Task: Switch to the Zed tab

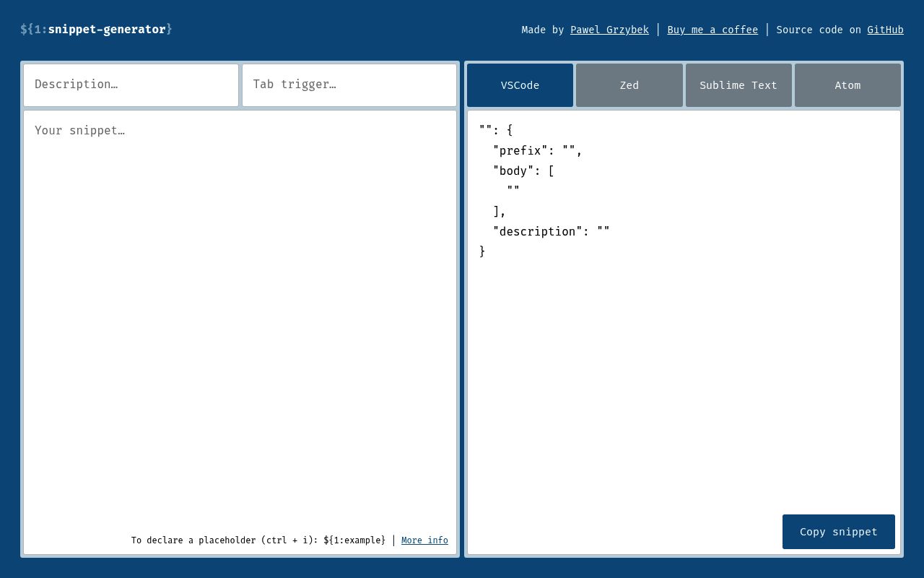Action: pyautogui.click(x=629, y=85)
